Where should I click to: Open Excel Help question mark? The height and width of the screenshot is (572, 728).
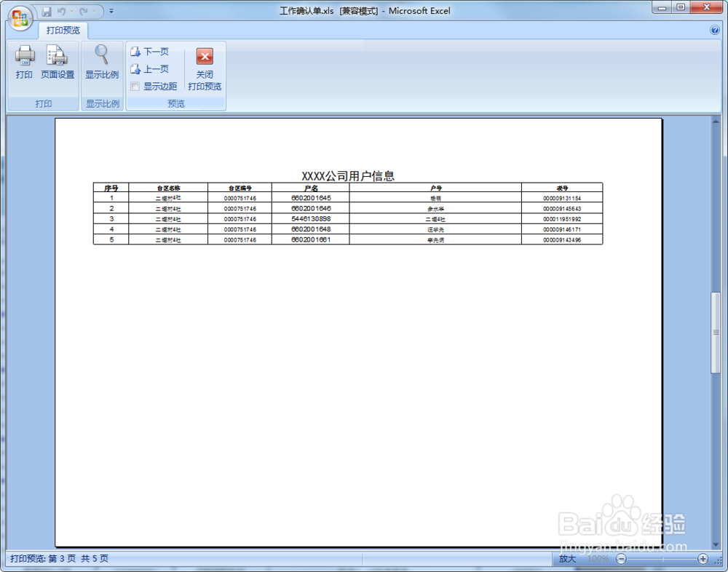pos(715,31)
